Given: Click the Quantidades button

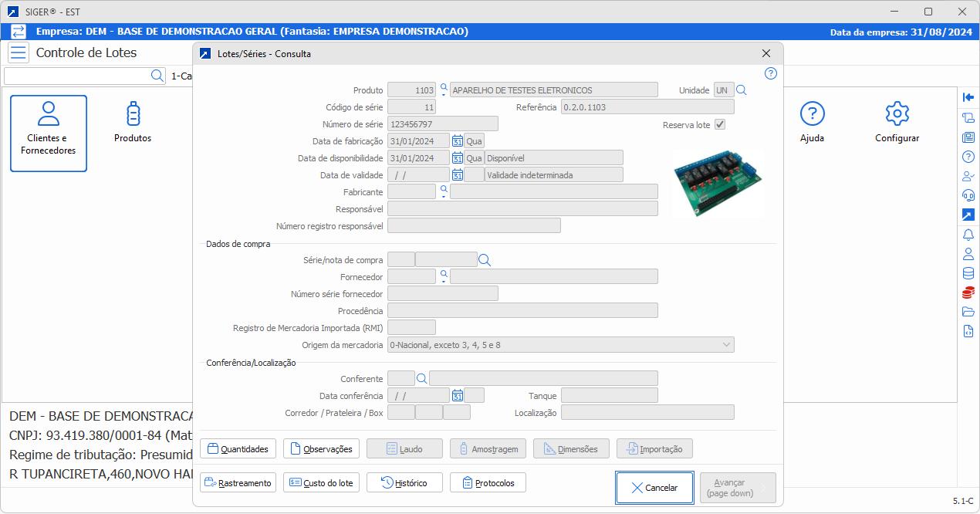Looking at the screenshot, I should click(238, 448).
